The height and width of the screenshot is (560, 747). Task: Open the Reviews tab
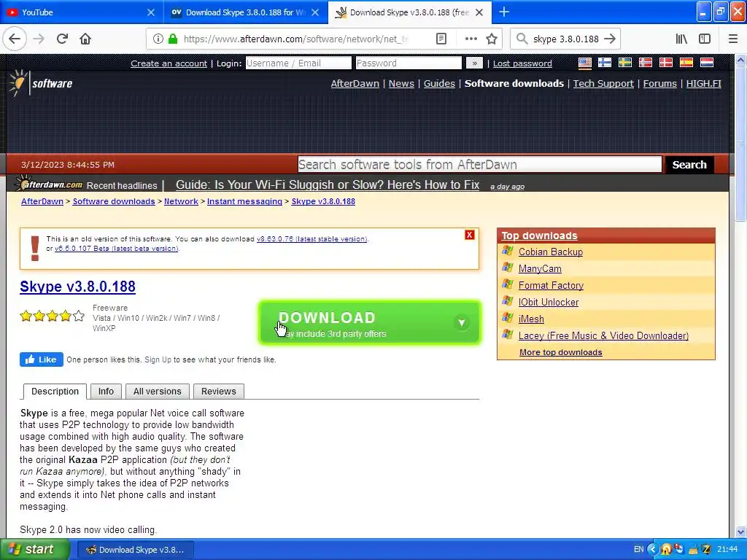218,392
